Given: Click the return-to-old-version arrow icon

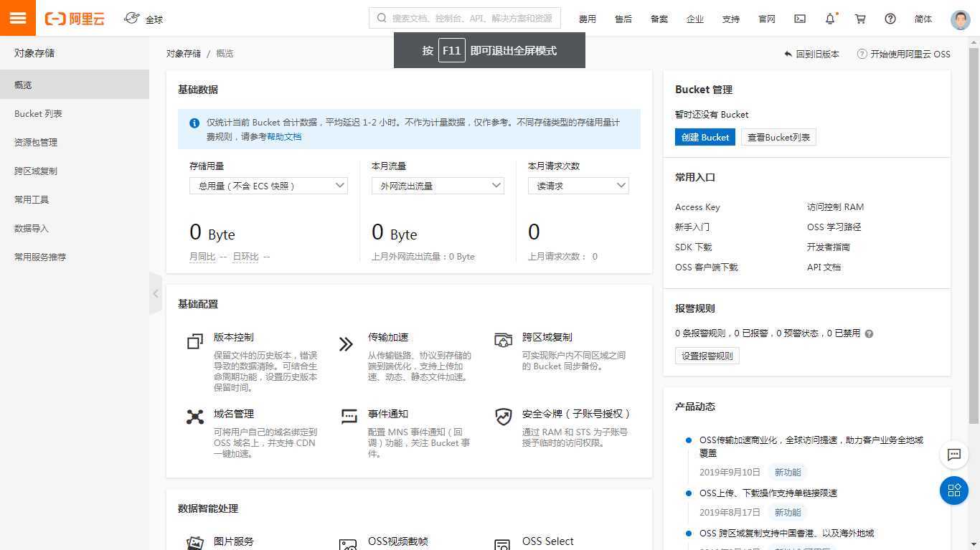Looking at the screenshot, I should 788,54.
